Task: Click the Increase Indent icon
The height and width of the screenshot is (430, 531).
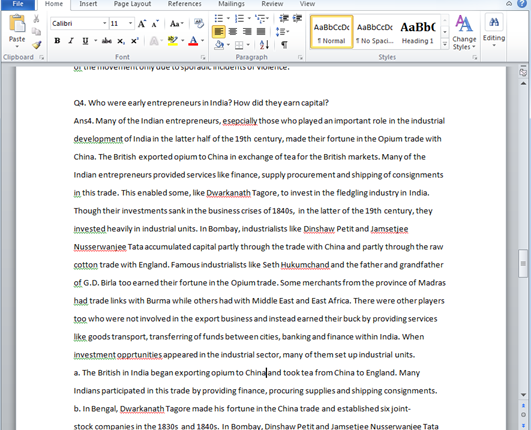Action: tap(297, 18)
